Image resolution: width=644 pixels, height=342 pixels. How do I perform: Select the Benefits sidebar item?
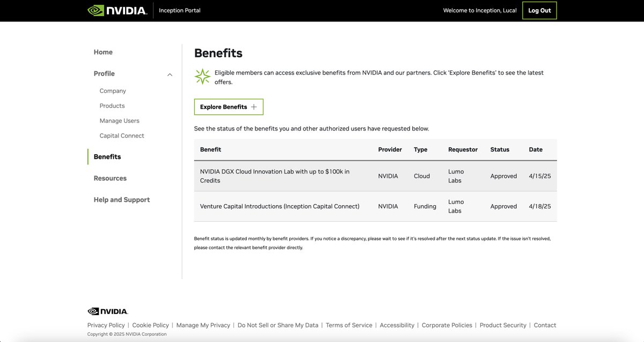pyautogui.click(x=107, y=157)
